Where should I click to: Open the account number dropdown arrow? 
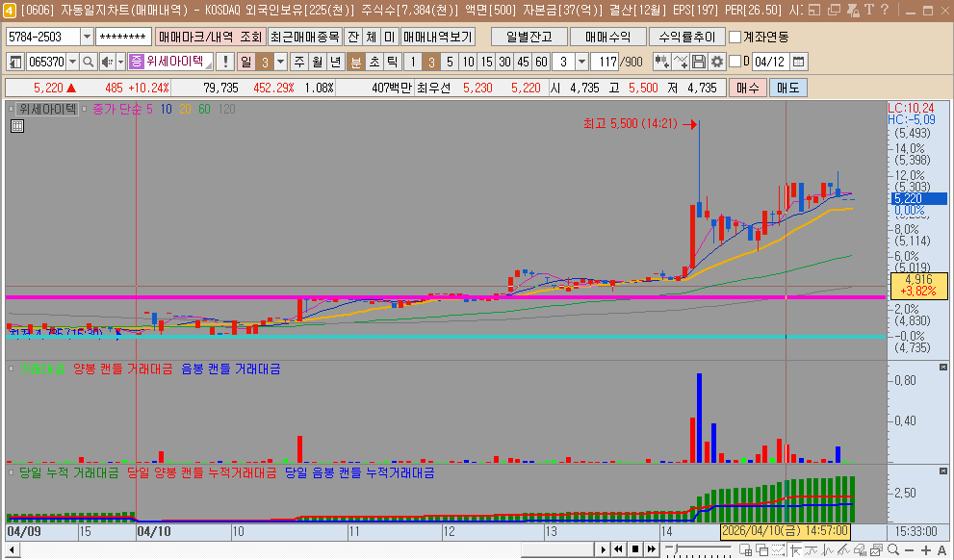(87, 38)
